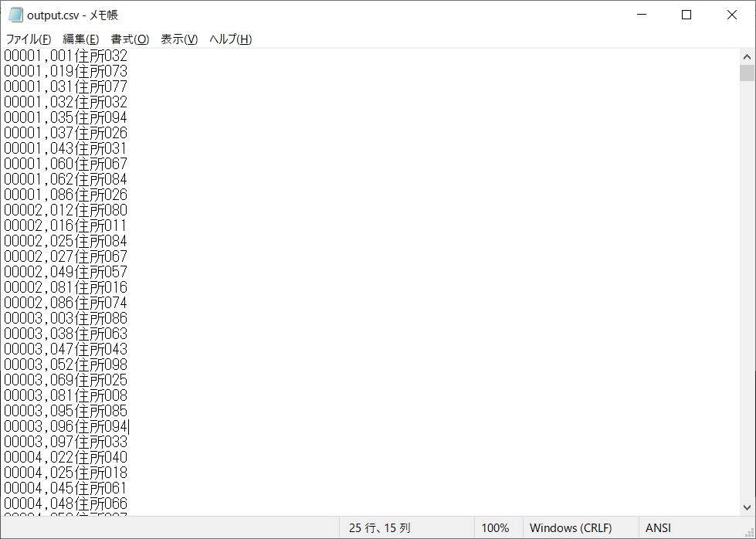Click the scroll up arrow
The height and width of the screenshot is (539, 756).
click(x=747, y=57)
